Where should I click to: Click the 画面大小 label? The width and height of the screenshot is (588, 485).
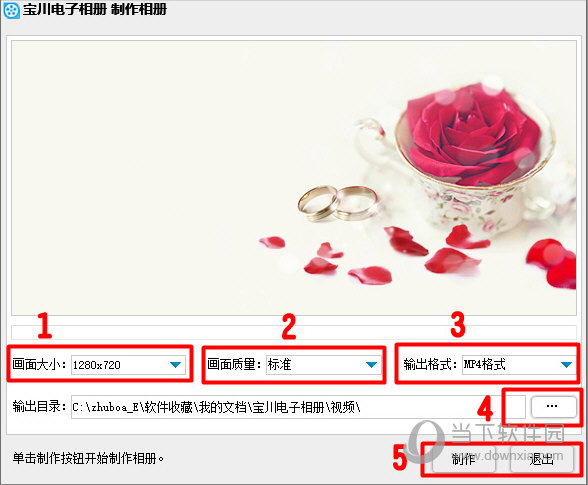click(x=39, y=364)
